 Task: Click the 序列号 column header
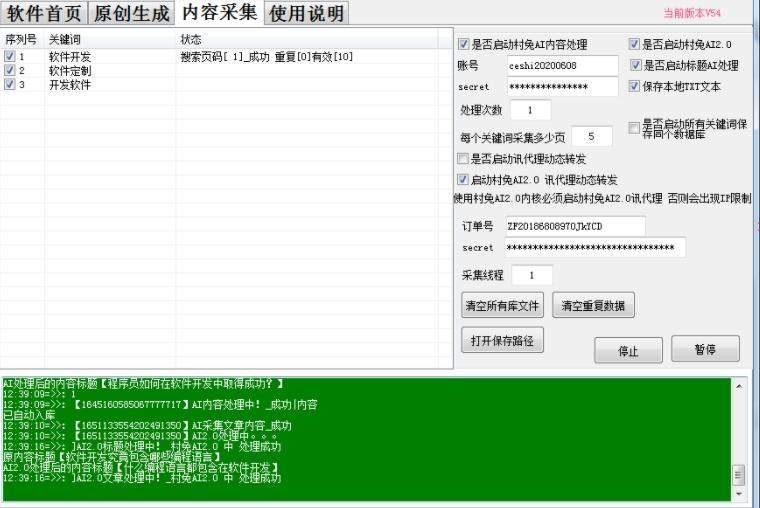point(21,39)
